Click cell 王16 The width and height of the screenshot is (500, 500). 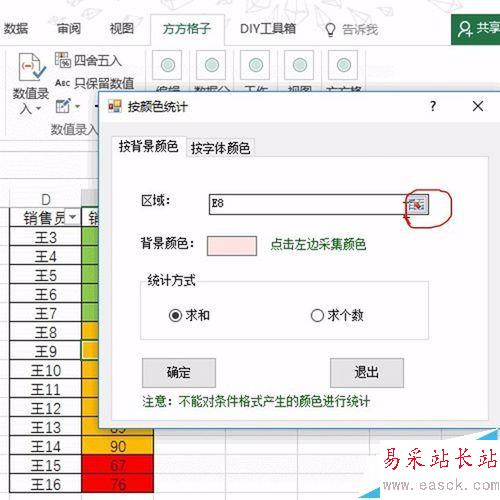pos(45,484)
